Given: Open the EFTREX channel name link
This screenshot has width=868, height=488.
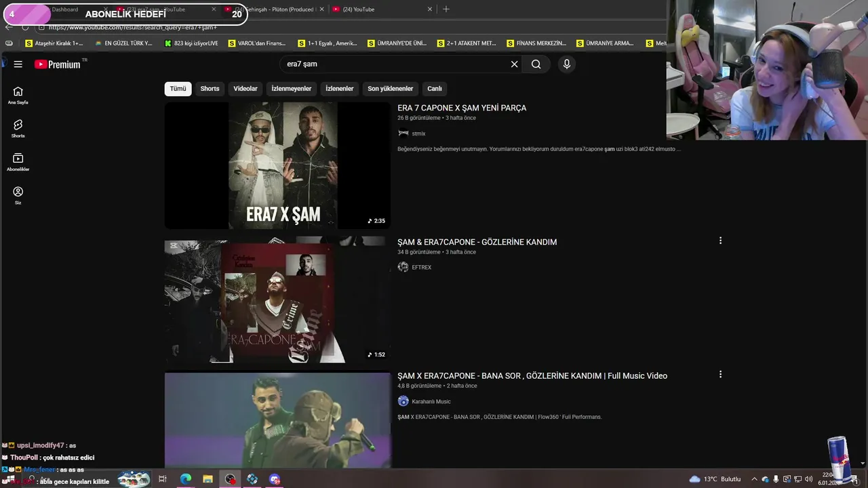Looking at the screenshot, I should [421, 267].
